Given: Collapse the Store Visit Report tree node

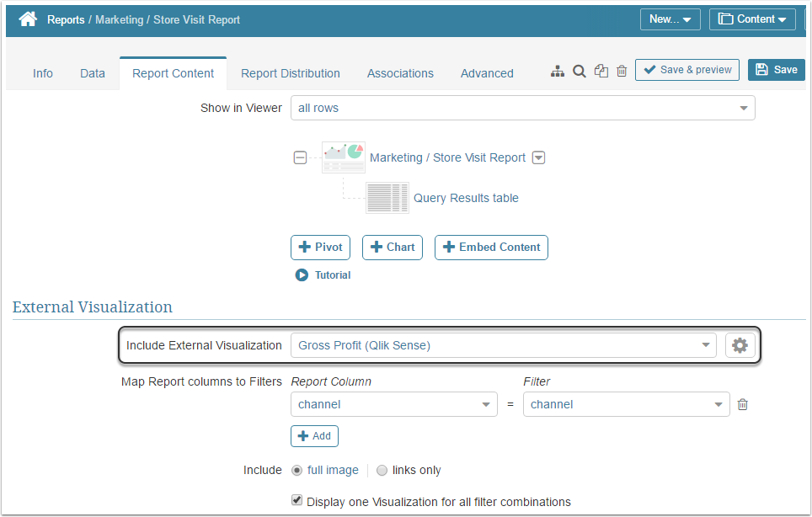Looking at the screenshot, I should point(300,157).
